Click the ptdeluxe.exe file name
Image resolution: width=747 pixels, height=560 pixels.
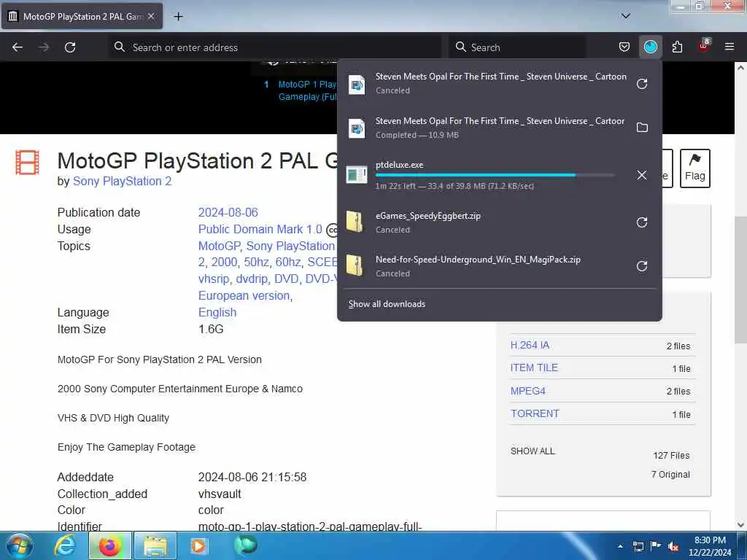click(x=399, y=165)
